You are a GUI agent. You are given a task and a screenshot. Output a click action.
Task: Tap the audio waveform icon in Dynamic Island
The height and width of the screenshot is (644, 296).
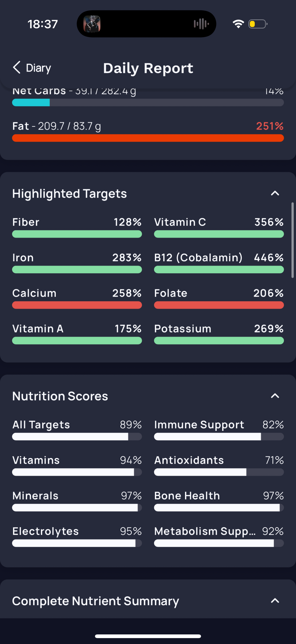(201, 24)
